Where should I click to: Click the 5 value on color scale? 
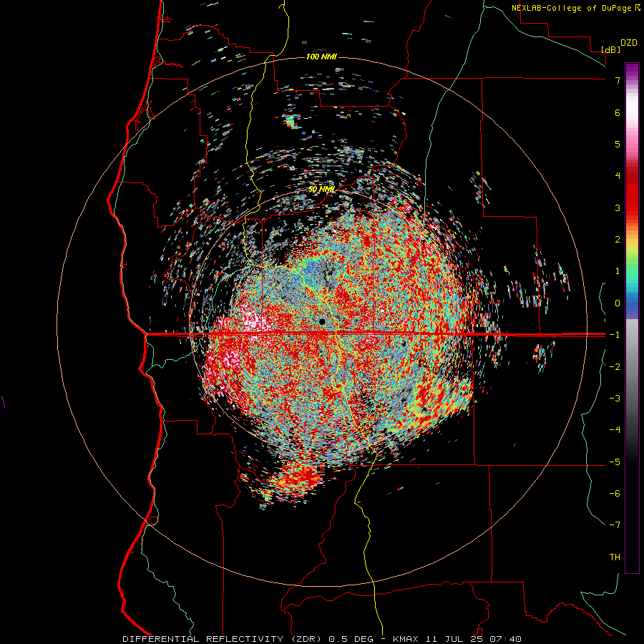(618, 144)
